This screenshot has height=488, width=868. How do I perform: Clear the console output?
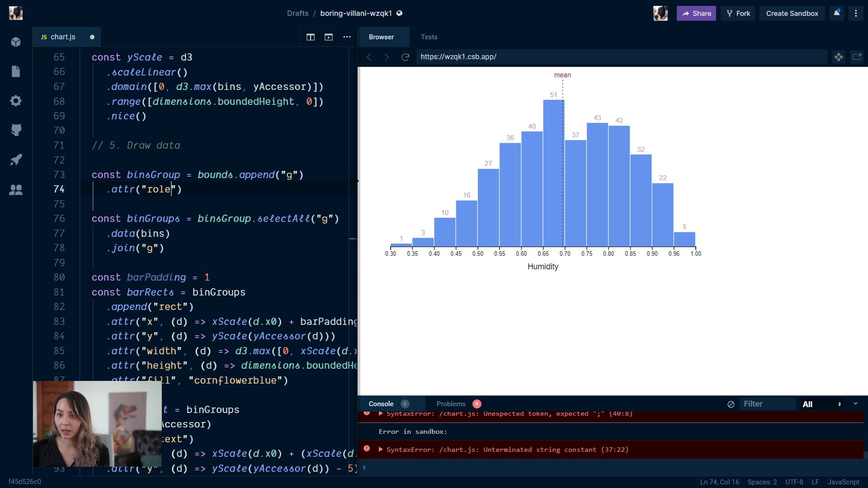[x=731, y=404]
